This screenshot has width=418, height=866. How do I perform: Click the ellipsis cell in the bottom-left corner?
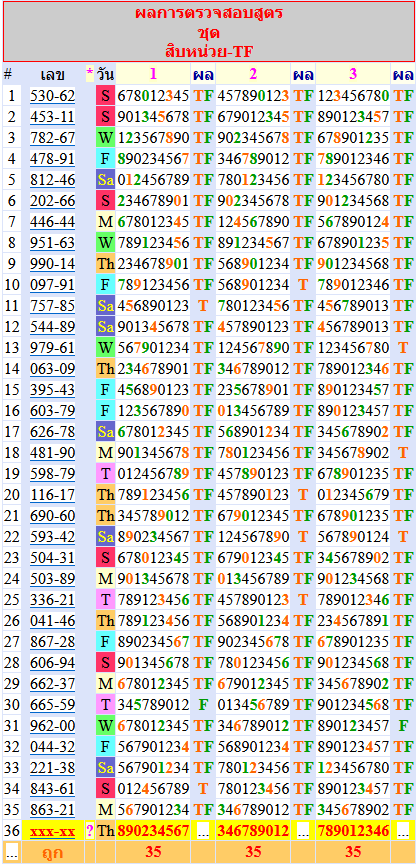pos(12,853)
